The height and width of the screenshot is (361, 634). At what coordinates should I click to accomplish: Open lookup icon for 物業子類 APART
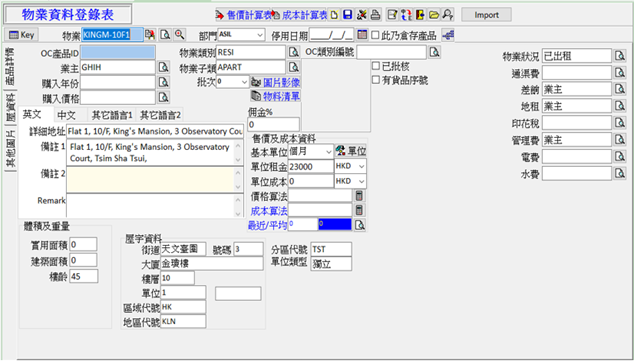tap(294, 67)
